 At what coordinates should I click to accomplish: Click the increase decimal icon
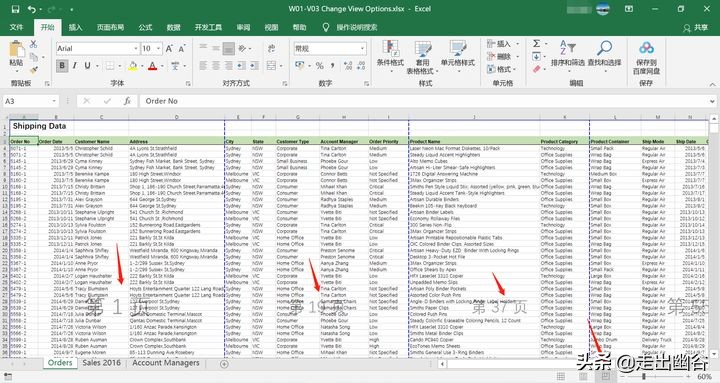[348, 66]
